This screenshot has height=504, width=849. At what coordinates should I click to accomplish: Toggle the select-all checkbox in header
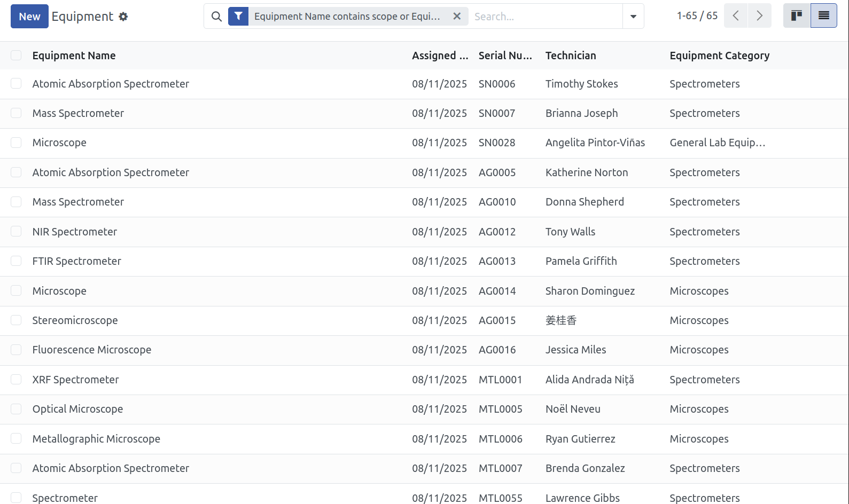tap(16, 56)
